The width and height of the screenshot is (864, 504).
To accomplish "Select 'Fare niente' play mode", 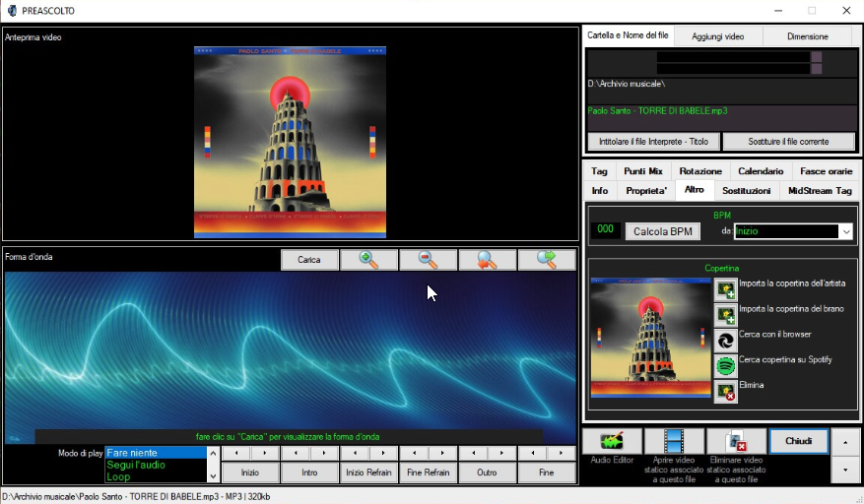I will [156, 453].
